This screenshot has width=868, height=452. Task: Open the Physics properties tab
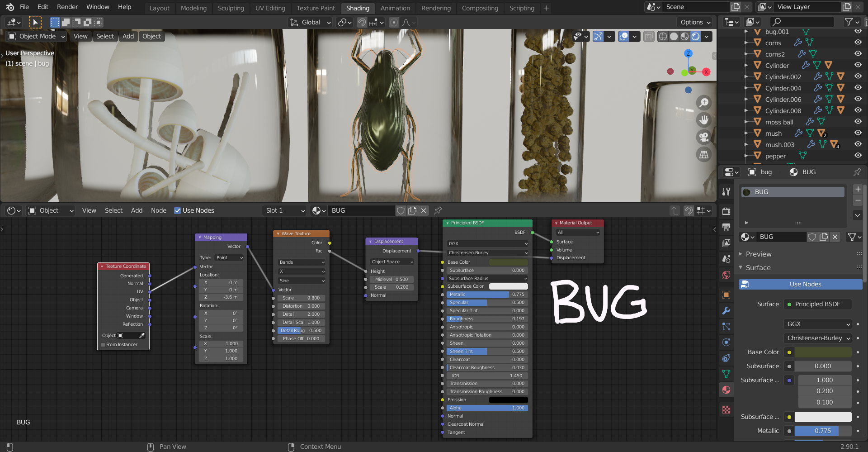(x=726, y=342)
